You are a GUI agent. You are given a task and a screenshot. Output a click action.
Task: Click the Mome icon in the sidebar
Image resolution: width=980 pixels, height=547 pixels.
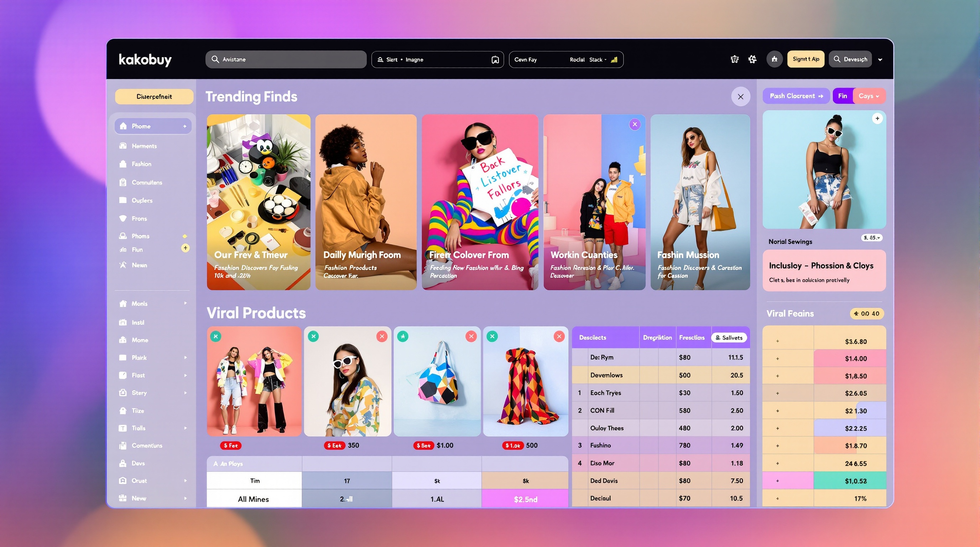click(x=123, y=340)
